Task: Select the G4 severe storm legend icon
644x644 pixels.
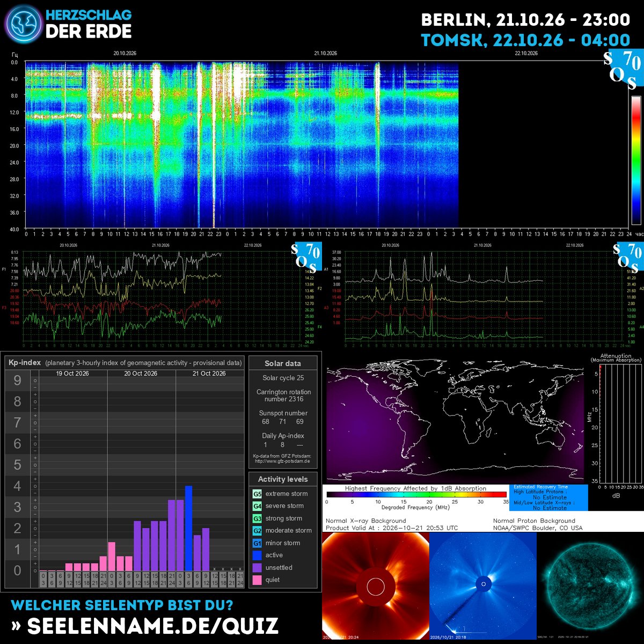Action: [x=257, y=506]
